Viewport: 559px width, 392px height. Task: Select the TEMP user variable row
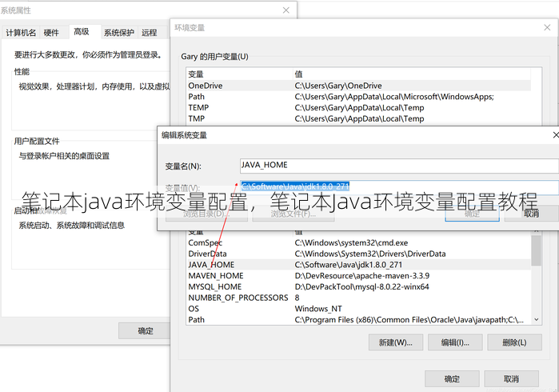click(359, 108)
